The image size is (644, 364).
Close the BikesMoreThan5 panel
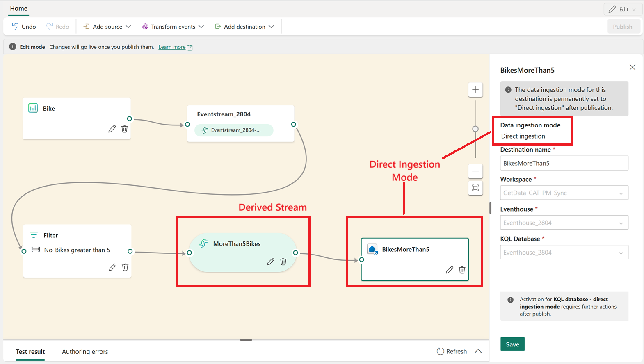(x=633, y=67)
